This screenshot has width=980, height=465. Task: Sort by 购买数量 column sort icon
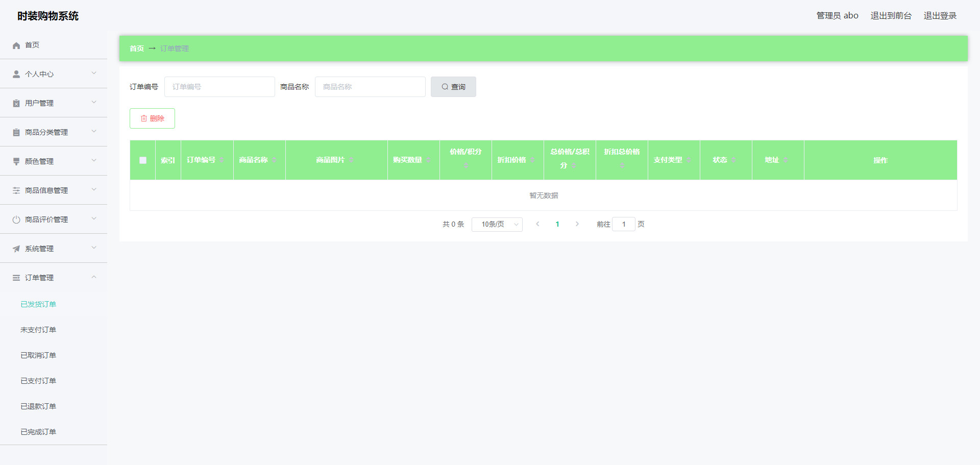pos(428,160)
